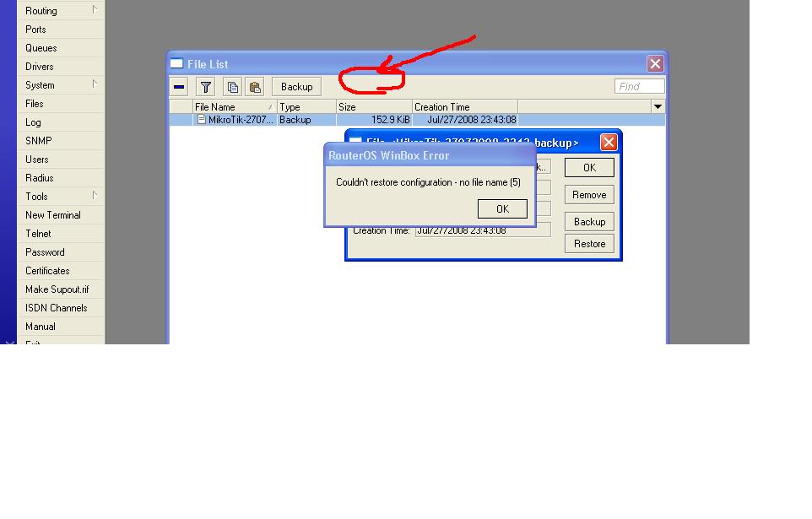Click Make Supout.rif
The image size is (812, 519).
coord(61,289)
